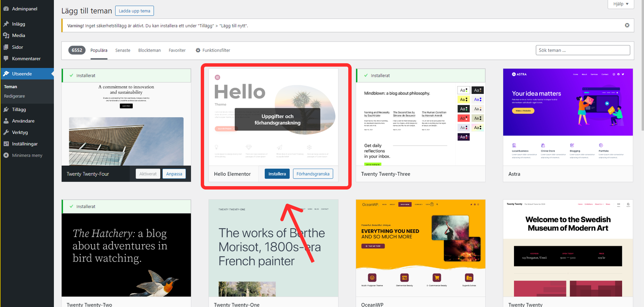Click Förhandsgranska for Hello Elementor

(x=313, y=174)
